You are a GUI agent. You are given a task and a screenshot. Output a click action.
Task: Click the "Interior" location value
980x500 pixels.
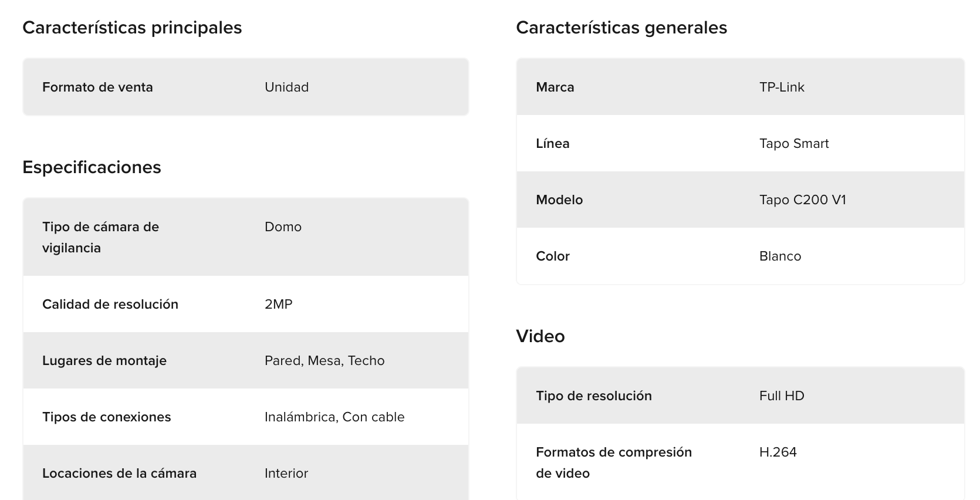click(286, 474)
